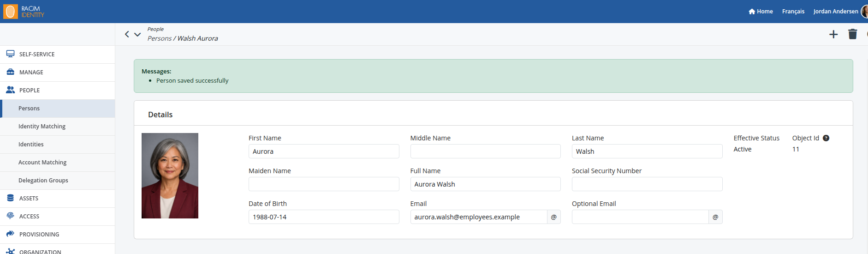Open Identities in sidebar
The width and height of the screenshot is (868, 254).
(x=58, y=145)
